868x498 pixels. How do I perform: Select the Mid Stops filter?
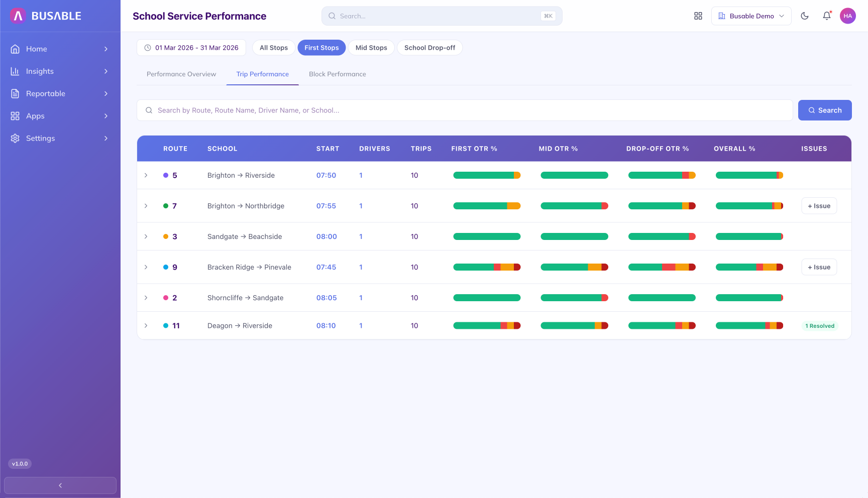[x=371, y=48]
